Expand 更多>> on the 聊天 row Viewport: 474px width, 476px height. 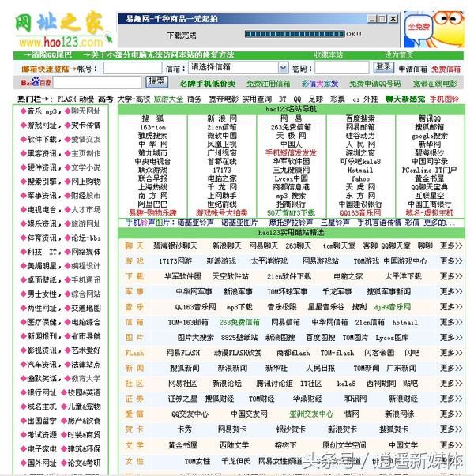tap(451, 245)
